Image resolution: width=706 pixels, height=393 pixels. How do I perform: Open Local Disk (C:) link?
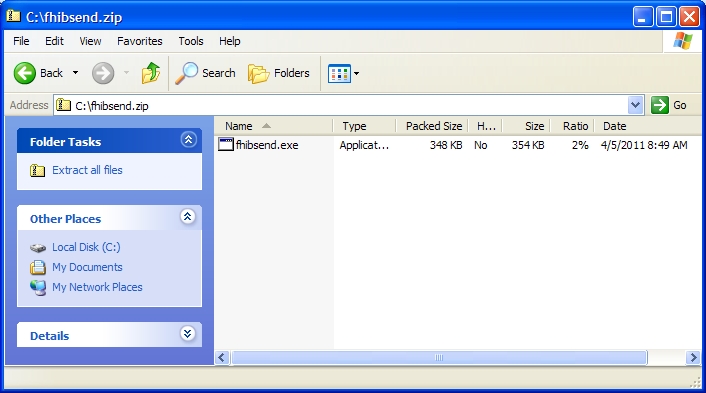click(x=86, y=247)
